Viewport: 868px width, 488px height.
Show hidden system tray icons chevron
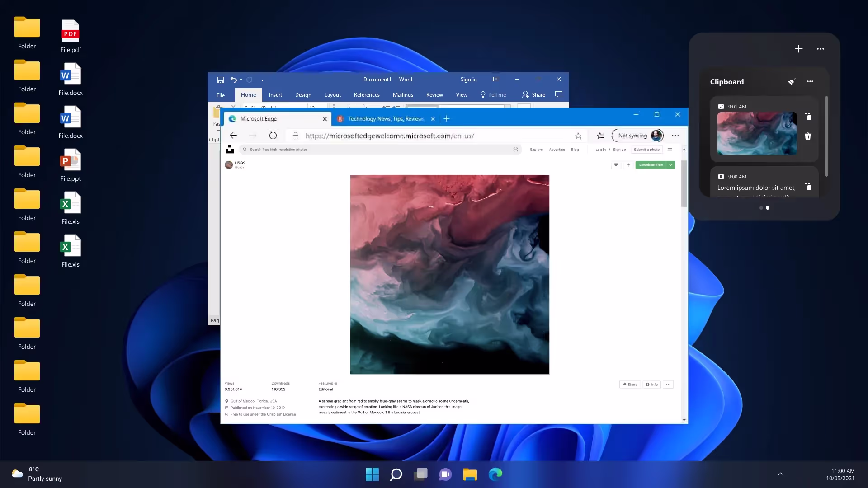pos(780,474)
